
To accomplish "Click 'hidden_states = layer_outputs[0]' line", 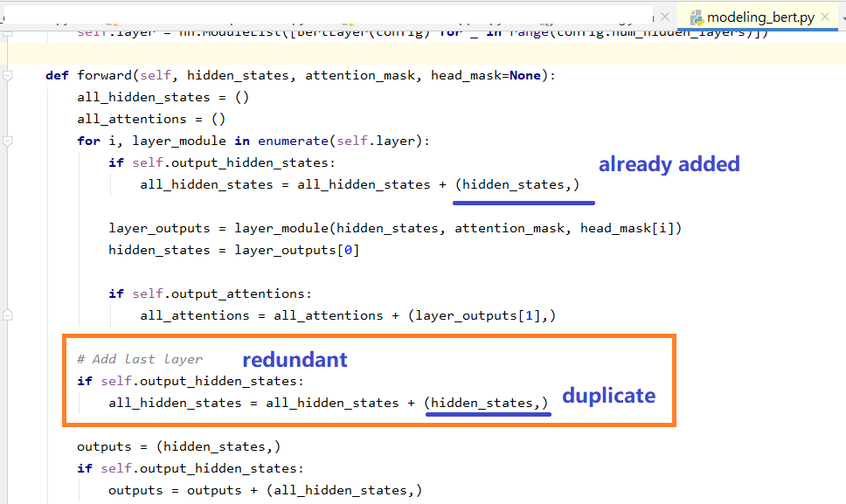I will pyautogui.click(x=234, y=250).
